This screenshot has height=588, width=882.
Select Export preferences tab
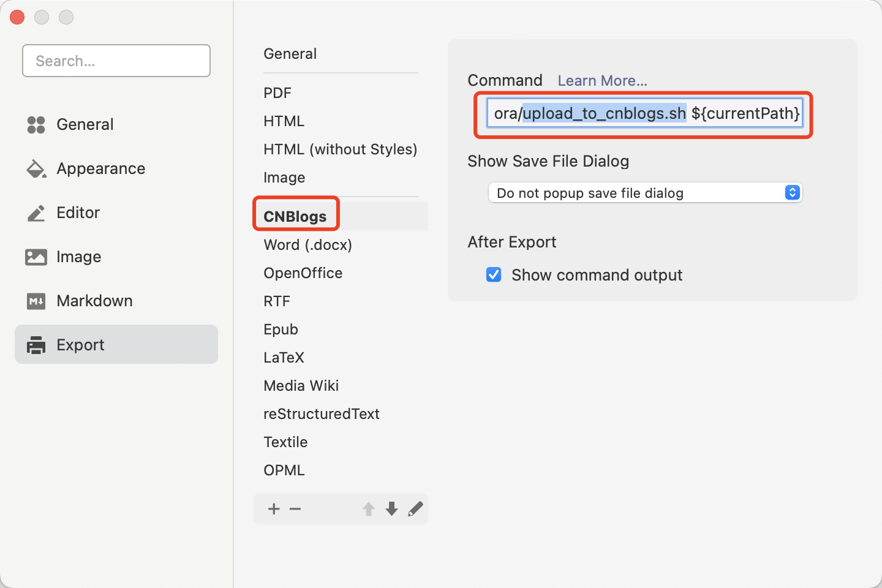(x=116, y=344)
